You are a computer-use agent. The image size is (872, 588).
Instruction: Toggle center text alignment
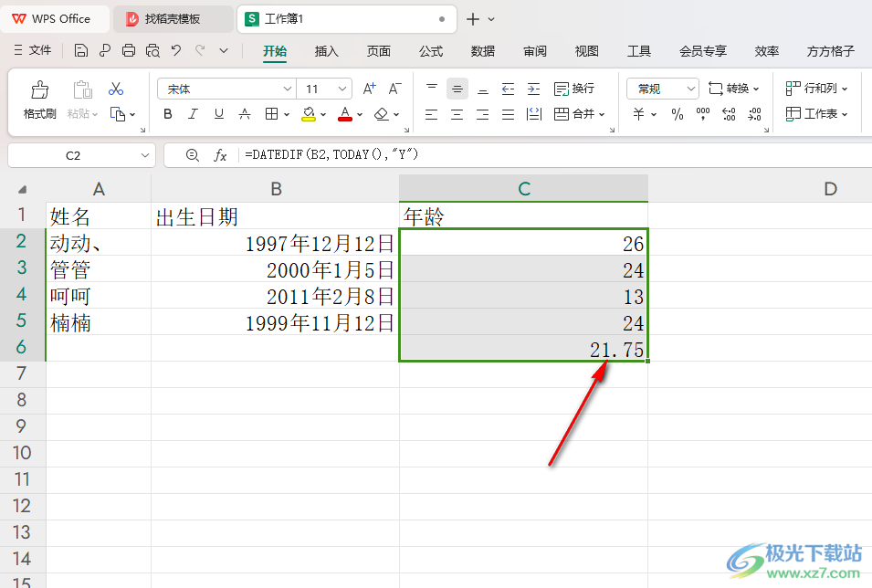pos(457,114)
